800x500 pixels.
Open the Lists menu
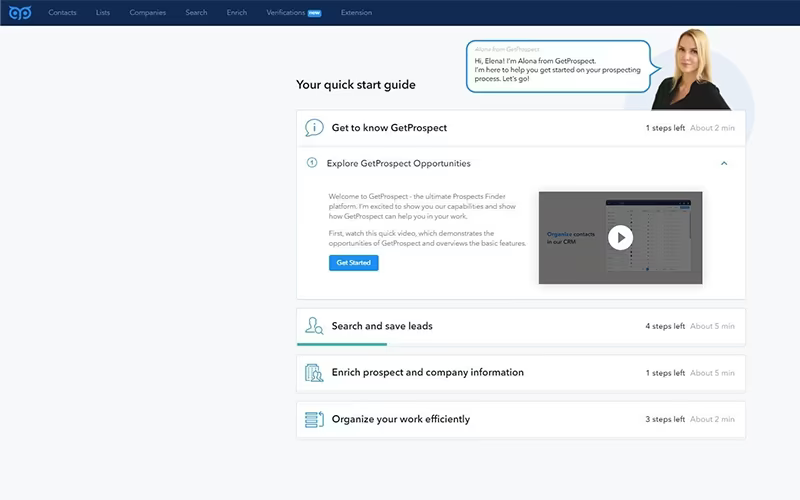pos(103,12)
